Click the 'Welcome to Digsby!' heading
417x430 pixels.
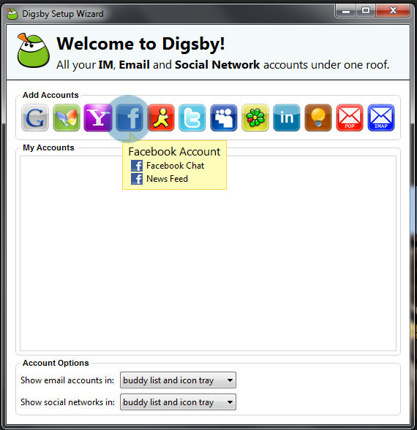tap(141, 44)
